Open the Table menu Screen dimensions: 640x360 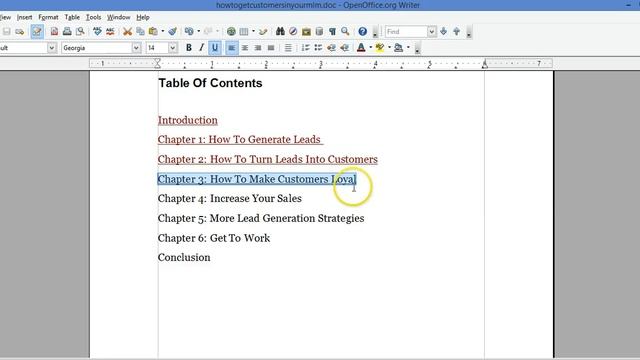point(72,17)
